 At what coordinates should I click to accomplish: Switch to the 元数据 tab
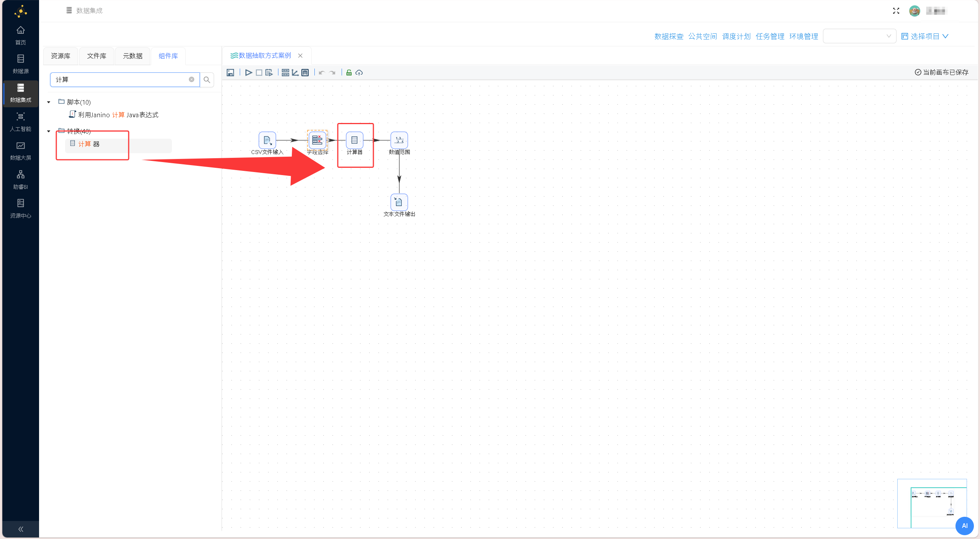133,56
